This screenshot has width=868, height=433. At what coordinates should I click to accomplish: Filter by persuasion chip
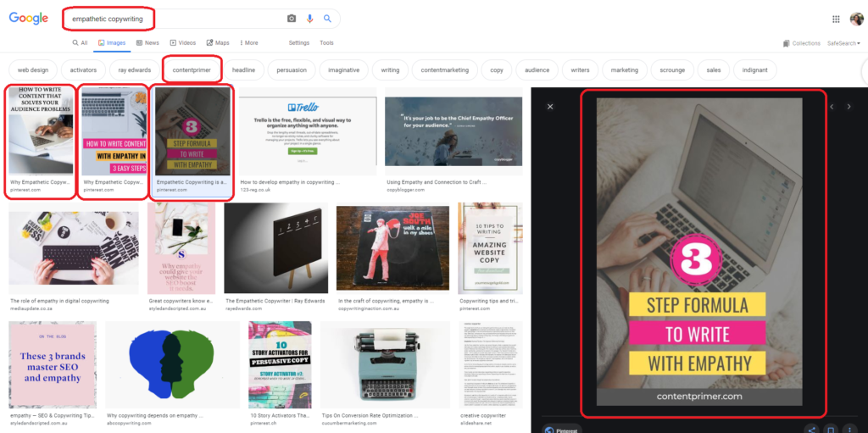tap(292, 70)
